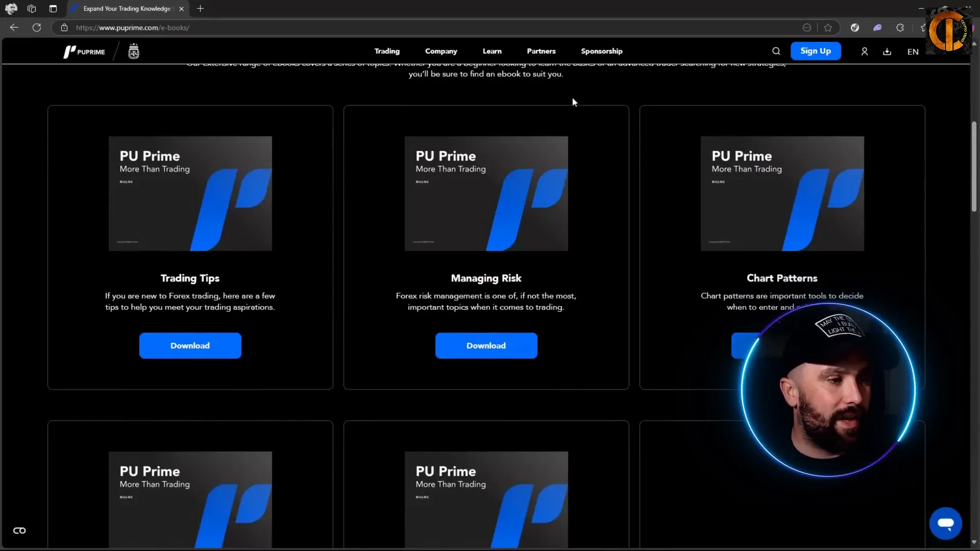Open the user account login icon
980x551 pixels.
864,52
